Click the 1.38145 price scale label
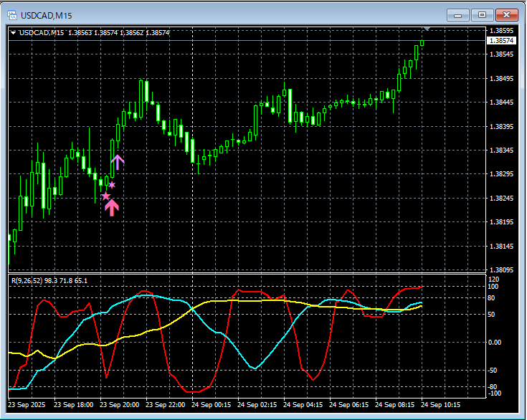 501,247
